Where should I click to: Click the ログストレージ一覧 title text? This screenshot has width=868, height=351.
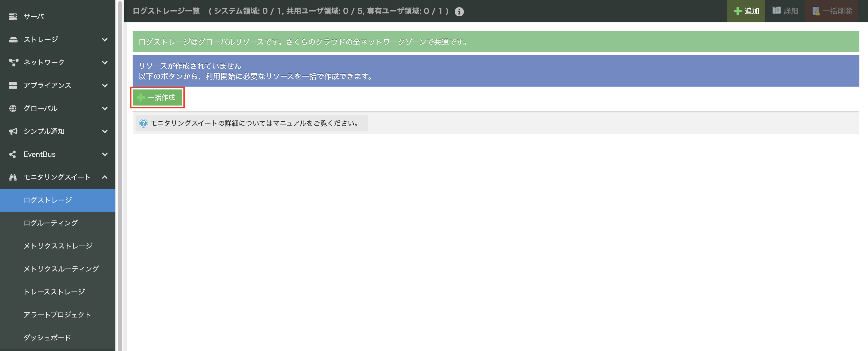point(166,11)
